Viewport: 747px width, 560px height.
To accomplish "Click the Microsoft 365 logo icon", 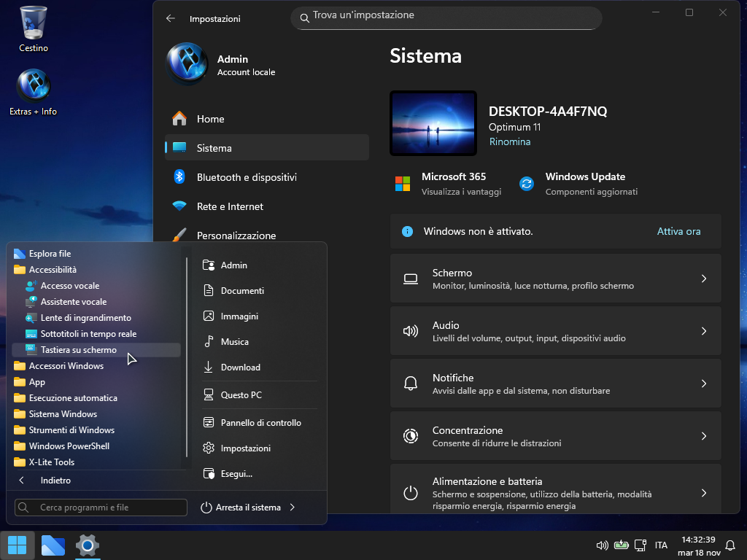I will click(x=403, y=184).
